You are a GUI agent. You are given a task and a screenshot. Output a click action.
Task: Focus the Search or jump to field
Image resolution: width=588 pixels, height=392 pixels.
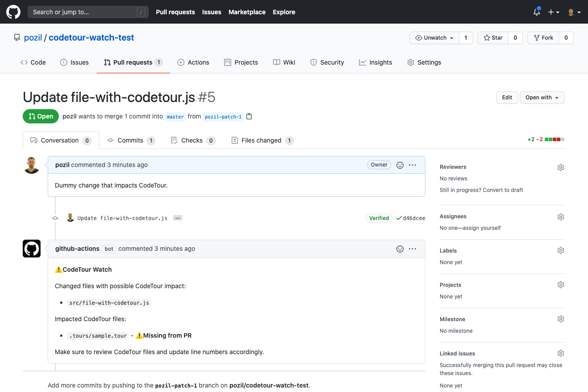(x=88, y=12)
